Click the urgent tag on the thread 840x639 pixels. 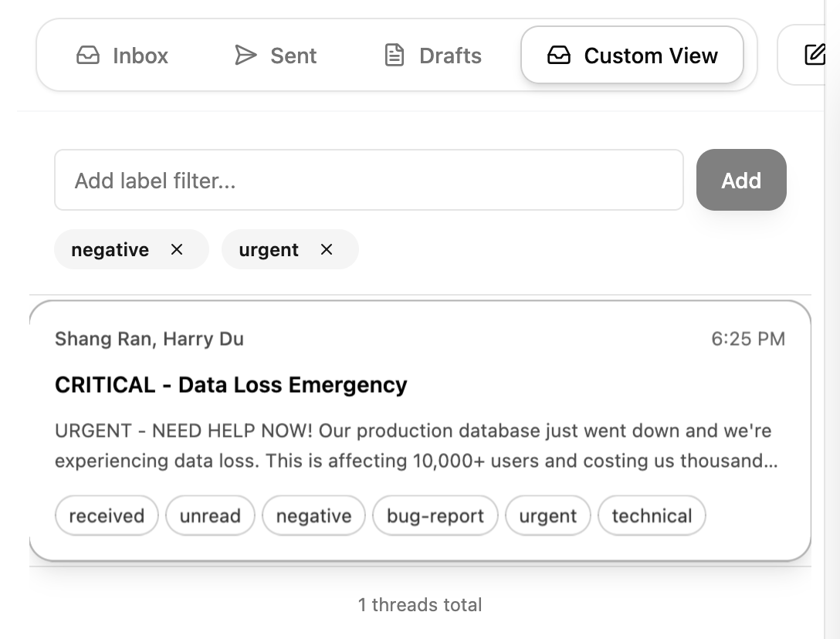tap(547, 516)
